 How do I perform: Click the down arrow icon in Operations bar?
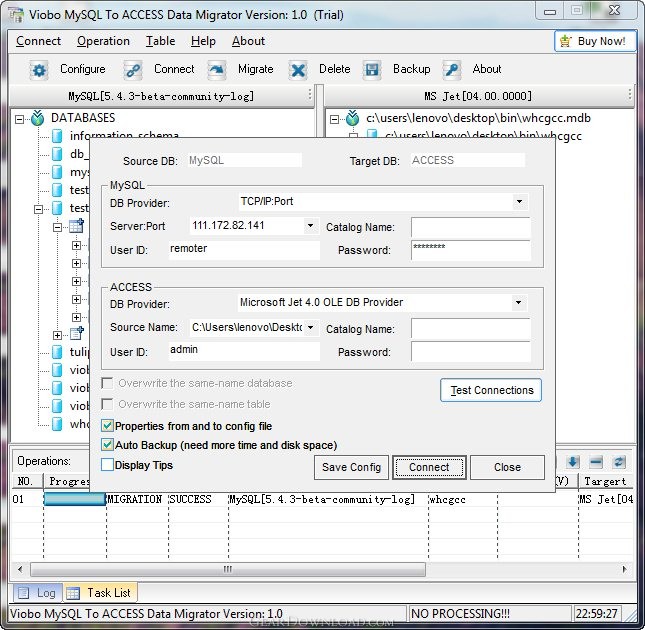(x=573, y=462)
